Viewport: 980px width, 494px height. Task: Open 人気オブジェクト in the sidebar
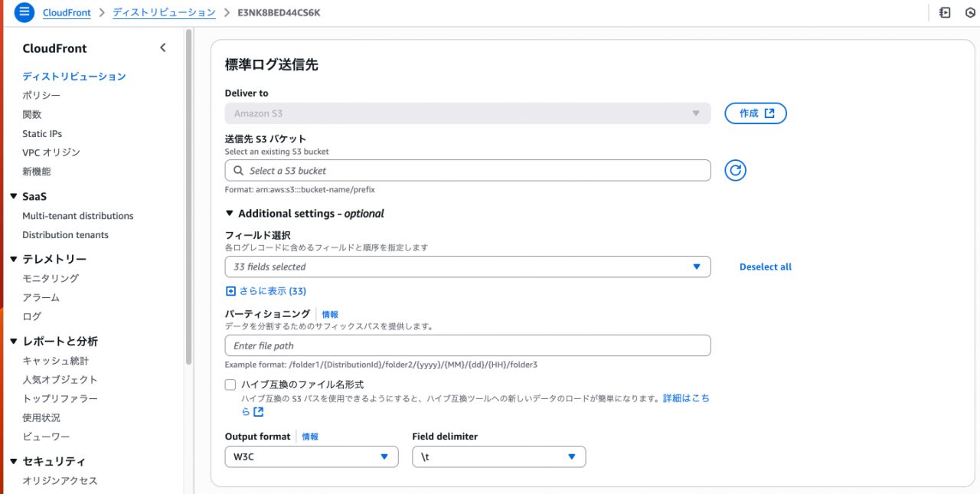pos(60,380)
